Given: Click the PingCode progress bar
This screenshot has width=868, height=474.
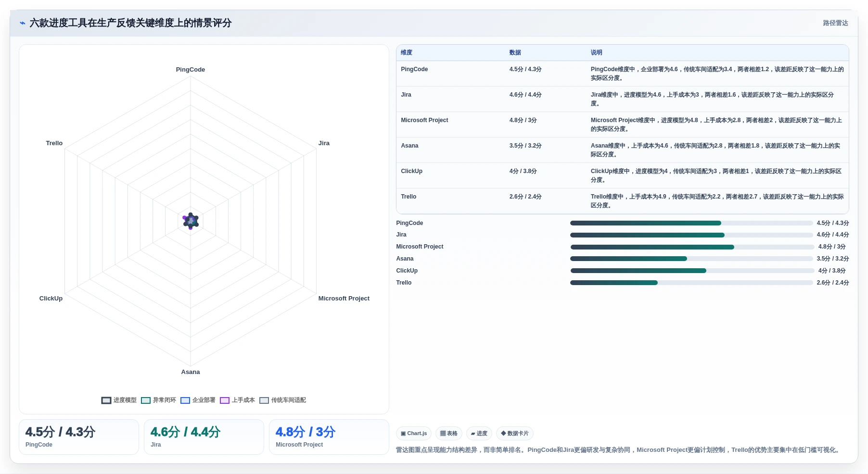Looking at the screenshot, I should pos(691,223).
